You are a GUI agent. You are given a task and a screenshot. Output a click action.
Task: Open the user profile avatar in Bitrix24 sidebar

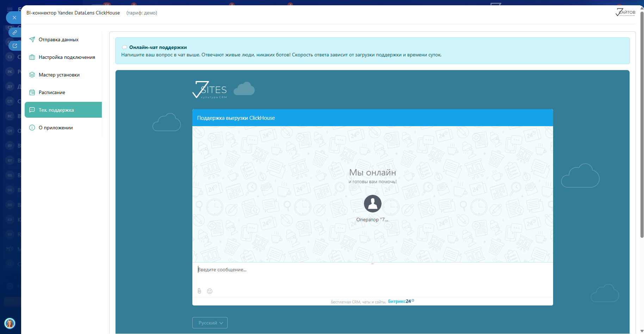[x=10, y=323]
